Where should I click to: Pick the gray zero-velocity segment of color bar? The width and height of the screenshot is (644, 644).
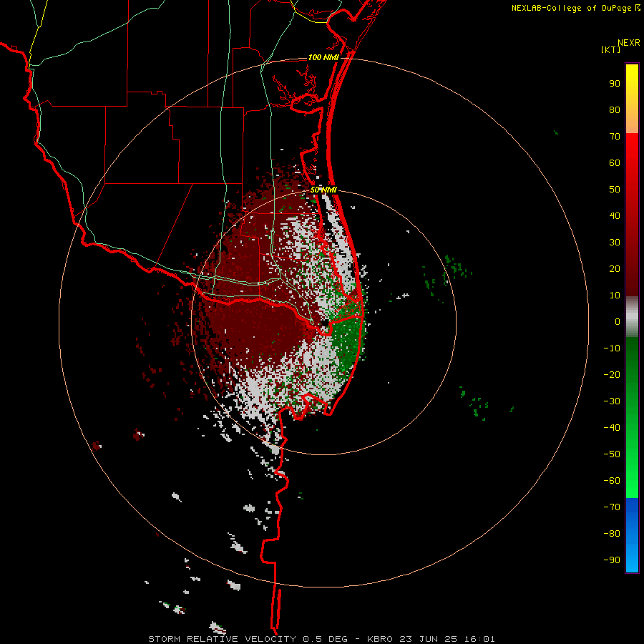pyautogui.click(x=632, y=317)
